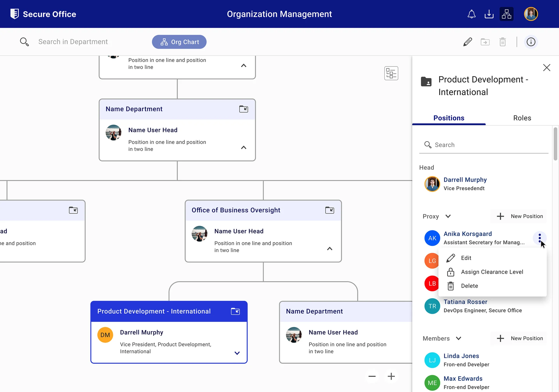Select the Roles tab
The image size is (559, 392).
pos(522,118)
